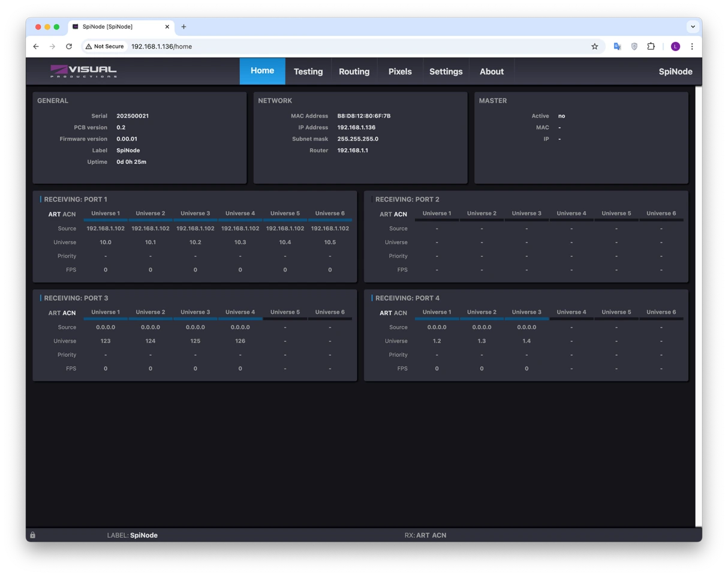The image size is (728, 576).
Task: Open a new browser tab
Action: pos(183,26)
